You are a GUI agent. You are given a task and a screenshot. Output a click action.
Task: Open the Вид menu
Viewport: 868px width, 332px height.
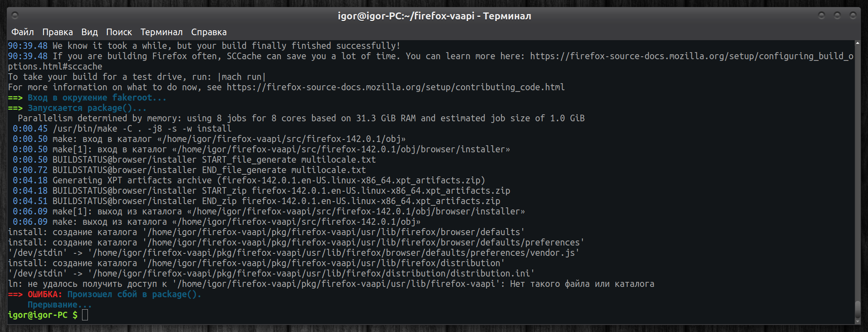[90, 32]
